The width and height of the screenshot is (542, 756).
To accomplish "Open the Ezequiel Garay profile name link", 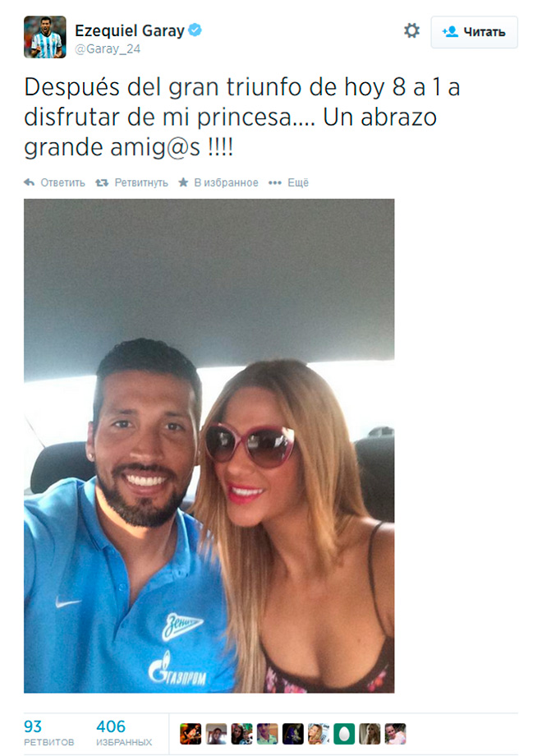I will pyautogui.click(x=130, y=31).
